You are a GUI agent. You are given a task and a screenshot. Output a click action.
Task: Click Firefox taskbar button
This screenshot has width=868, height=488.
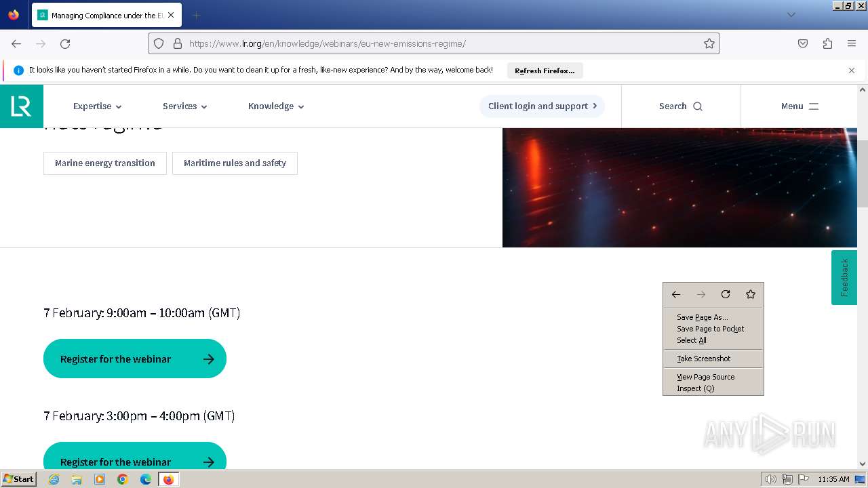tap(169, 479)
